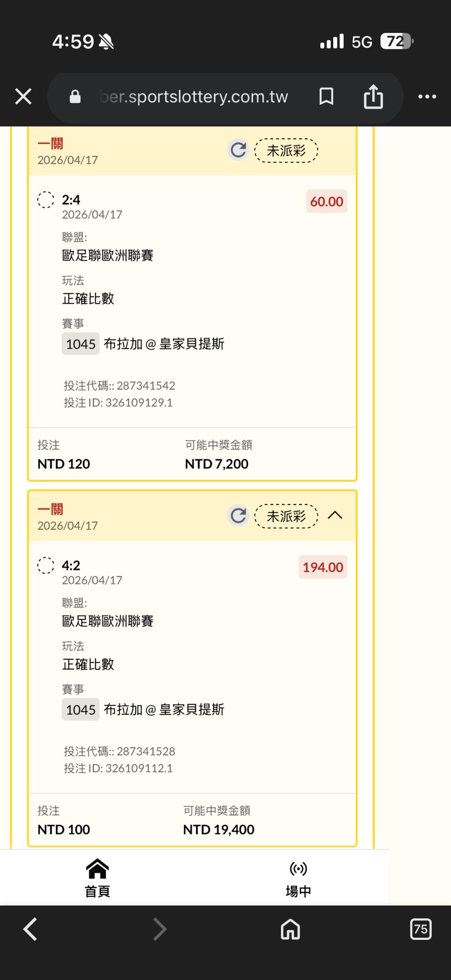Navigate back with the left arrow
Image resolution: width=451 pixels, height=980 pixels.
(30, 929)
